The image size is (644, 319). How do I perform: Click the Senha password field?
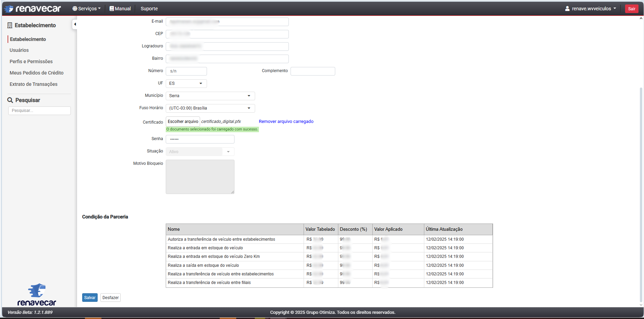coord(200,139)
